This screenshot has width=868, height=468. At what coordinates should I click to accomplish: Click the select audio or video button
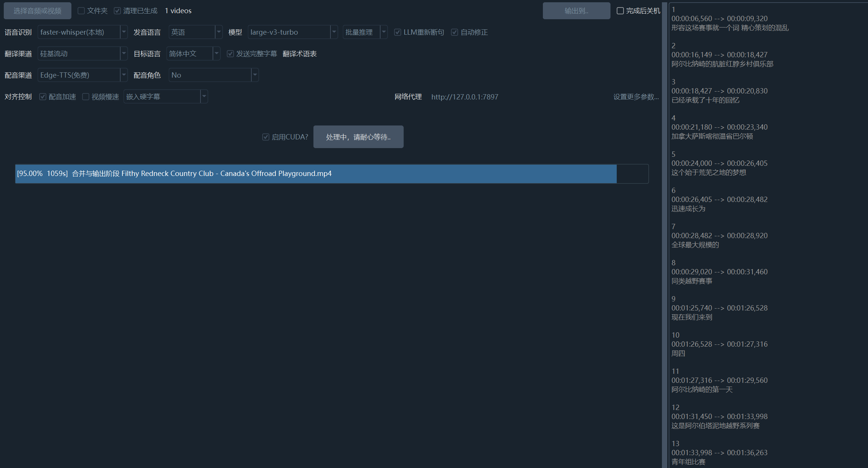click(x=37, y=11)
